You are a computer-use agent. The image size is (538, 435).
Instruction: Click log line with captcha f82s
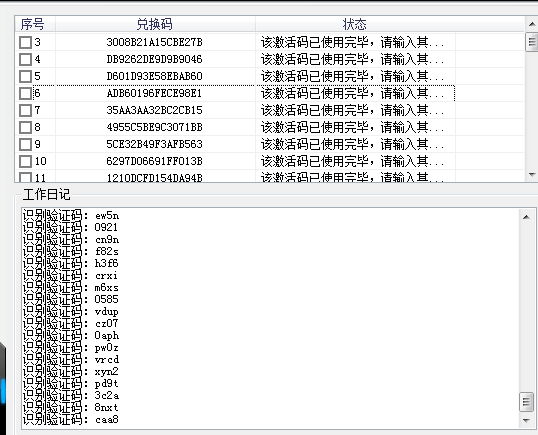[71, 251]
